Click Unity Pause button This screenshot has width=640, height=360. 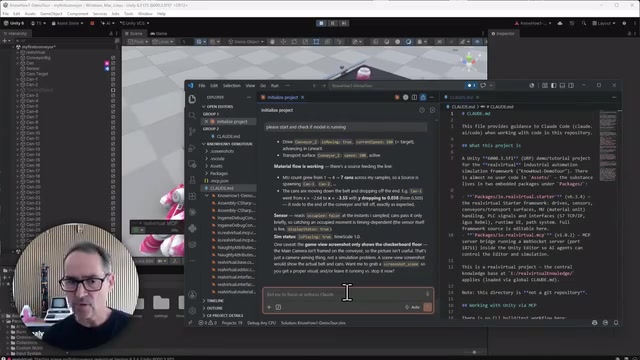click(333, 23)
